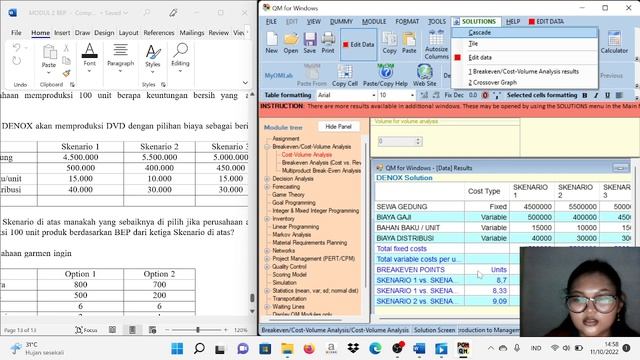Click the Word search magnifier in title bar
The height and width of the screenshot is (360, 640).
pyautogui.click(x=147, y=13)
